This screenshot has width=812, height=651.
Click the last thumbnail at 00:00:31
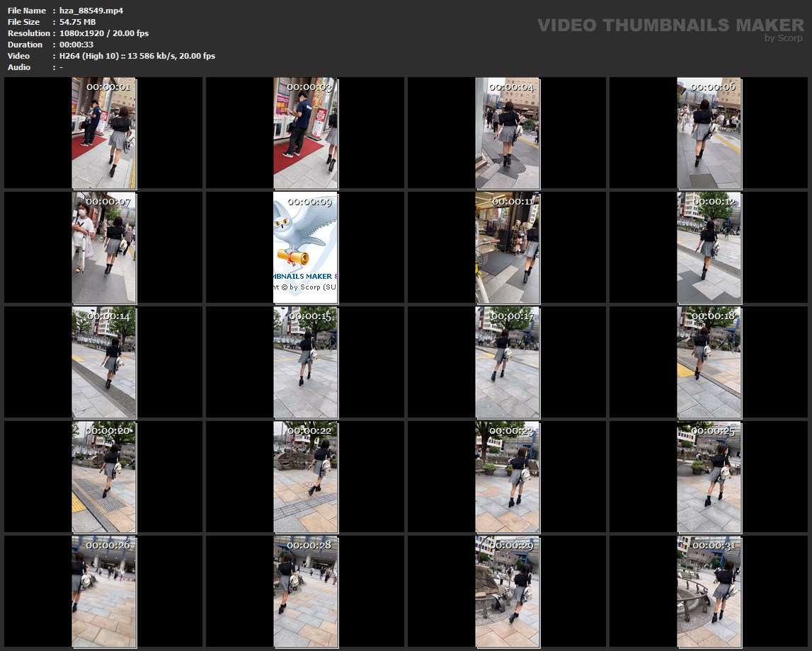point(709,592)
